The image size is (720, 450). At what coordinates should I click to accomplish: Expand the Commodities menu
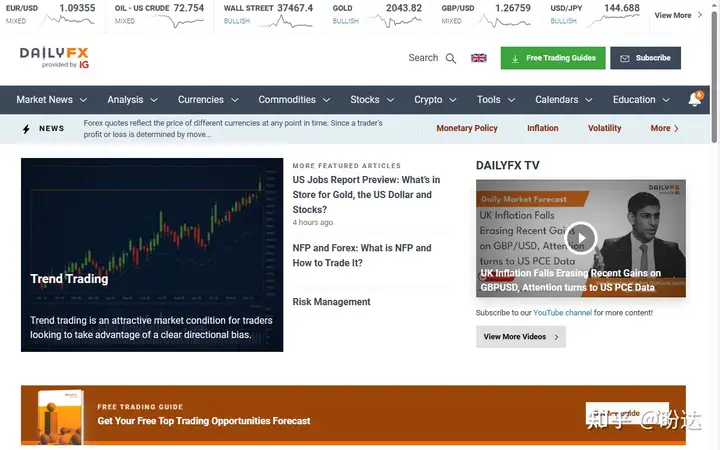tap(294, 100)
